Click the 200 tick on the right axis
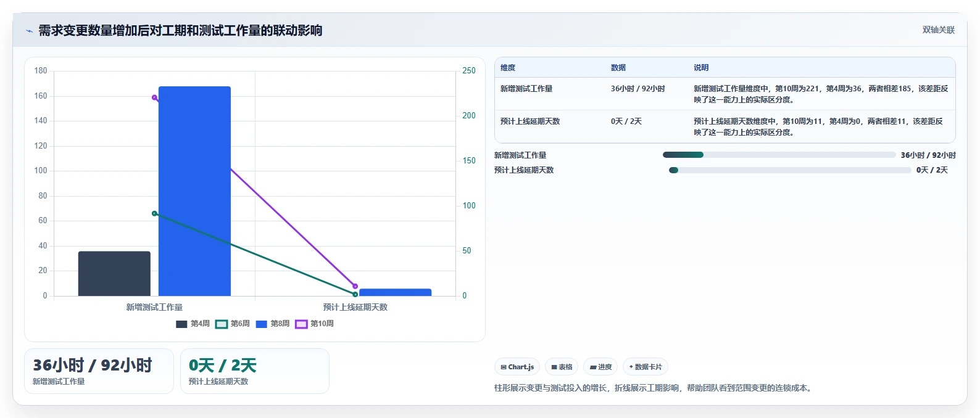This screenshot has height=418, width=980. tap(469, 116)
